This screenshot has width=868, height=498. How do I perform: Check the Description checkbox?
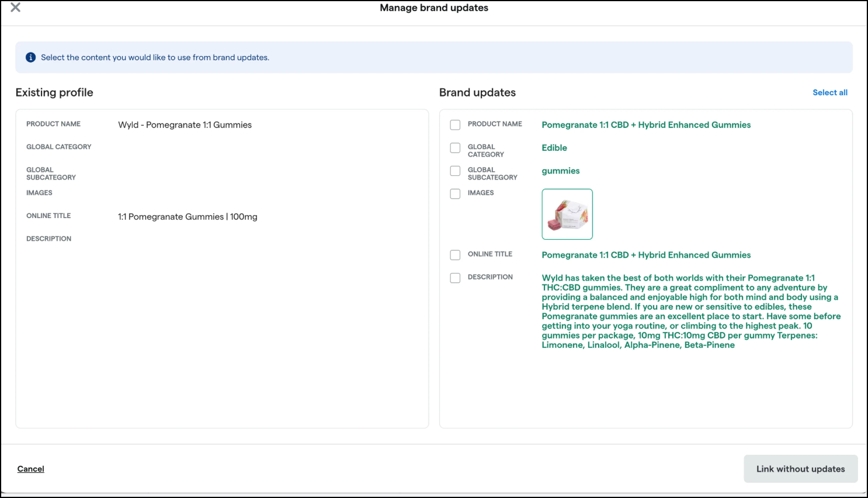(455, 278)
